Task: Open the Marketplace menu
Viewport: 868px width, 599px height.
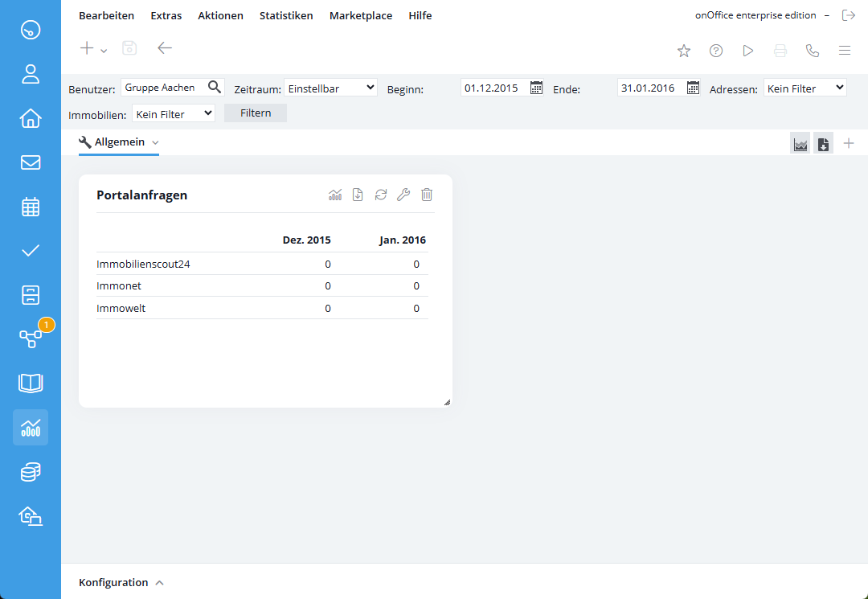Action: tap(361, 15)
